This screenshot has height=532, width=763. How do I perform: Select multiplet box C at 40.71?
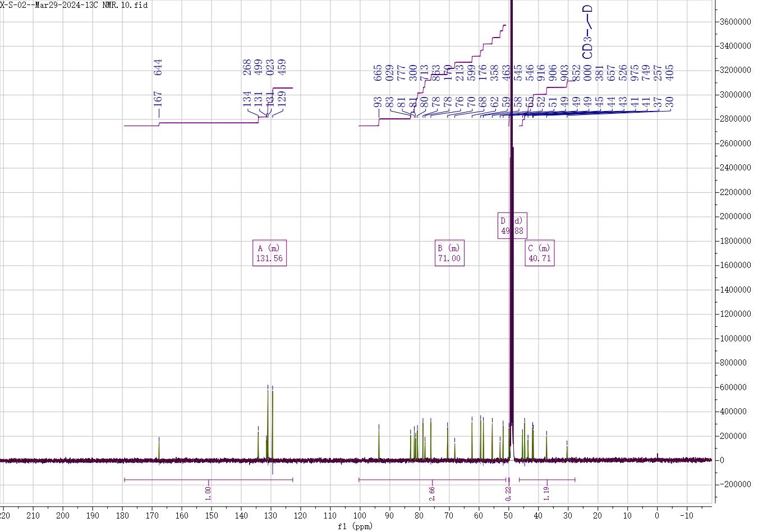tap(539, 253)
